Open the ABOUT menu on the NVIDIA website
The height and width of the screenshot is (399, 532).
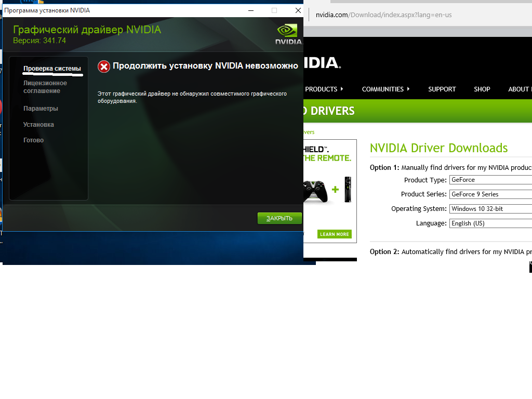[520, 89]
